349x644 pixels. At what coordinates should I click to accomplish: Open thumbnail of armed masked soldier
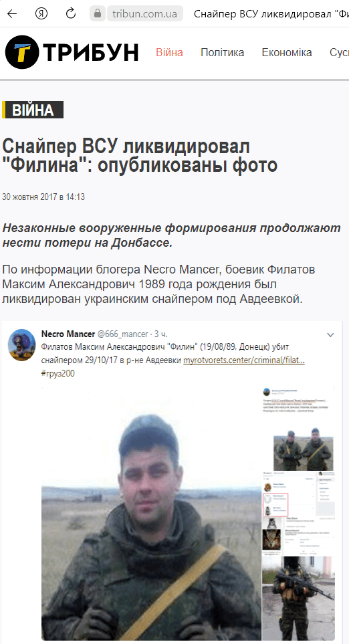click(298, 598)
